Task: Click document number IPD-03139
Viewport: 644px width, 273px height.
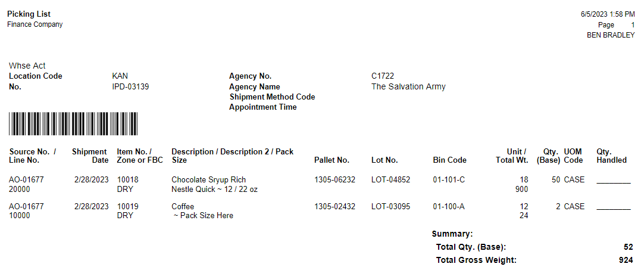Action: [130, 86]
